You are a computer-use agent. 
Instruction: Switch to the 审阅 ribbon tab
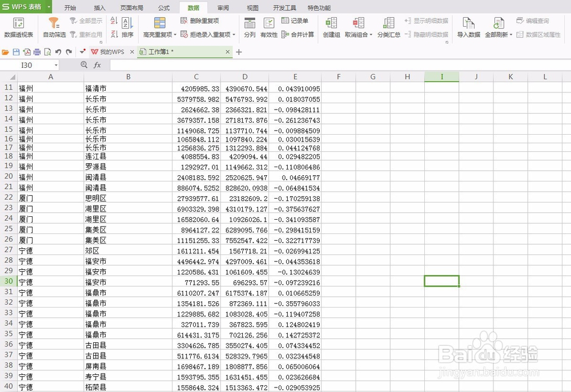(x=223, y=7)
